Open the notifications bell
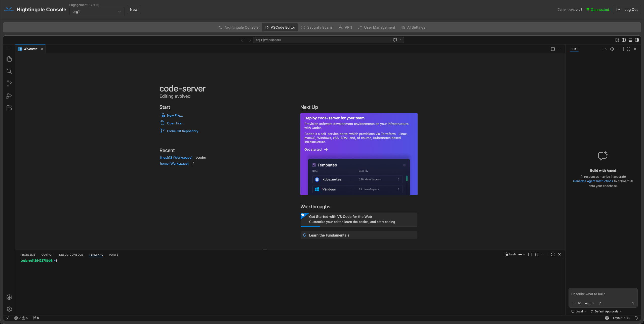 point(636,318)
